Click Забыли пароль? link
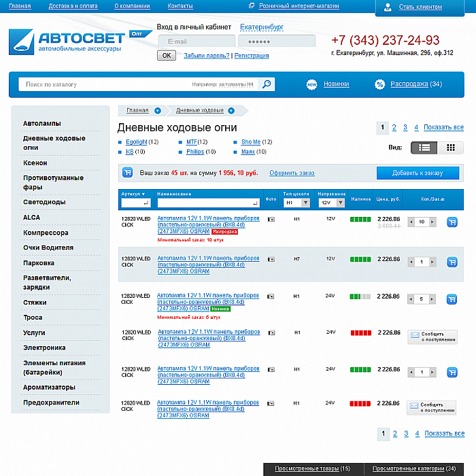Image resolution: width=476 pixels, height=476 pixels. (x=207, y=56)
